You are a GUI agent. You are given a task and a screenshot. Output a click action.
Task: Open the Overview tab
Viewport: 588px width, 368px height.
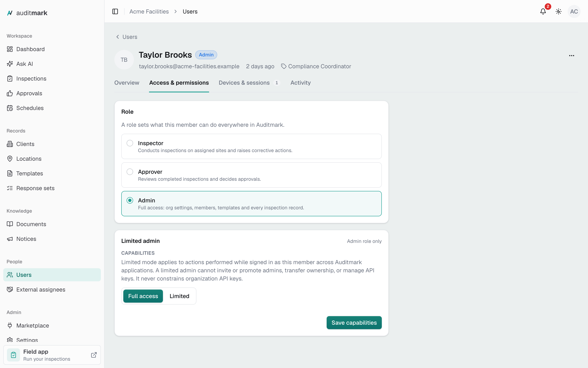click(127, 83)
